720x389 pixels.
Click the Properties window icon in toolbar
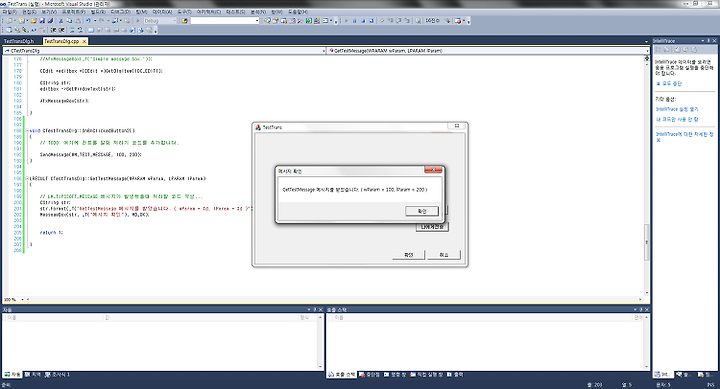point(276,21)
